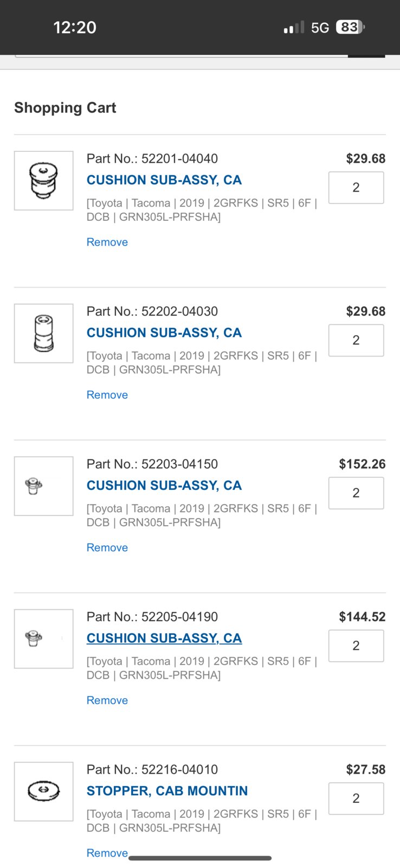The width and height of the screenshot is (400, 868).
Task: Open CUSHION SUB-ASSY link for part 52202-04030
Action: coord(164,333)
